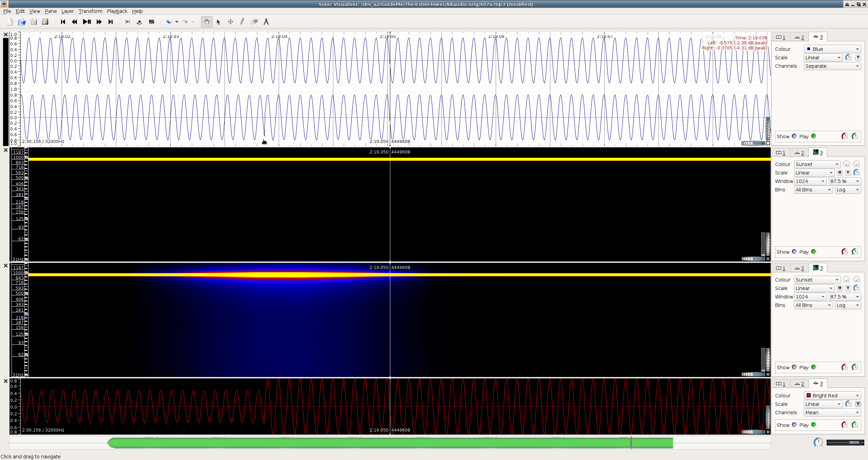Viewport: 868px width, 460px height.
Task: Toggle Constrain Playback to Selection icon
Action: (127, 22)
